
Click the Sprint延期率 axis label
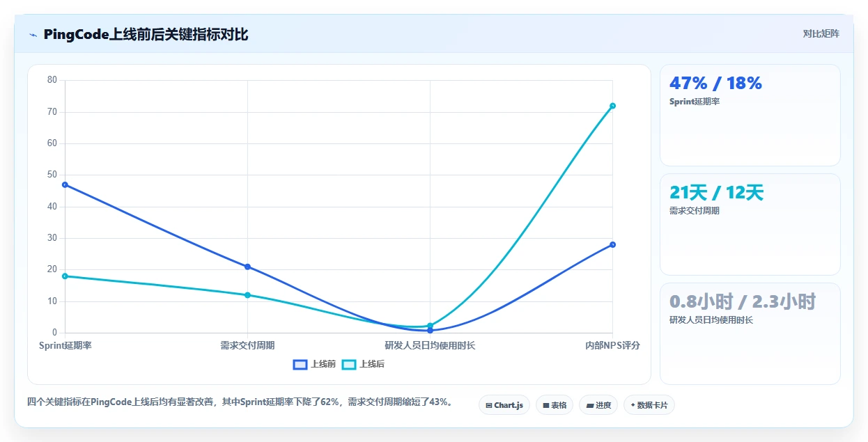(65, 345)
